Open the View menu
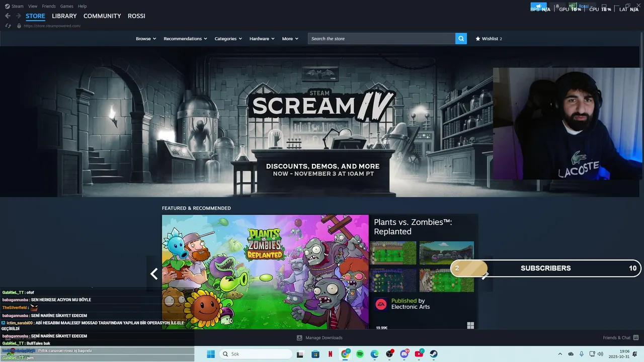Image resolution: width=644 pixels, height=362 pixels. pyautogui.click(x=33, y=7)
